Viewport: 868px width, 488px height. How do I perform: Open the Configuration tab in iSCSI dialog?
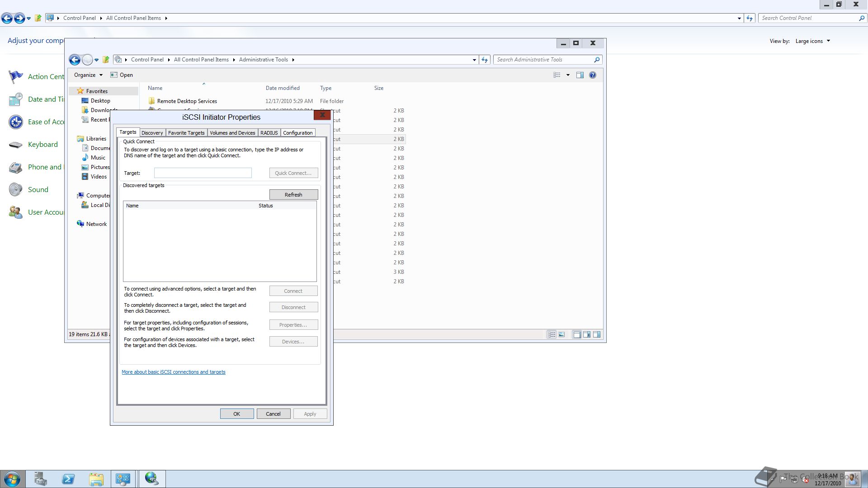pyautogui.click(x=297, y=133)
